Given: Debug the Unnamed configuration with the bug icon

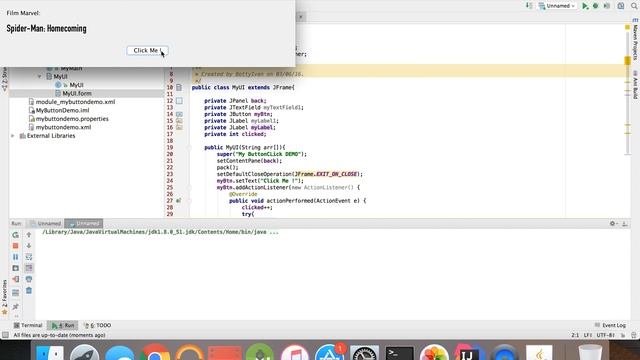Looking at the screenshot, I should point(596,6).
